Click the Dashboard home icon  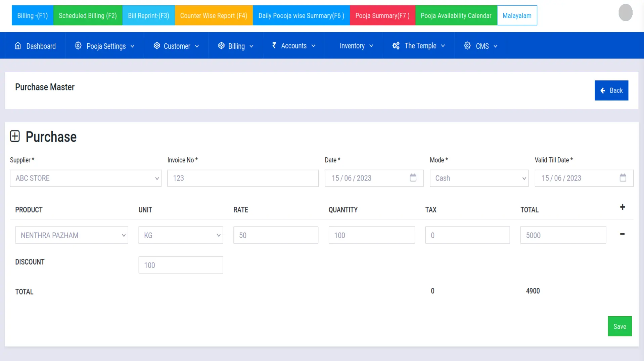point(18,46)
